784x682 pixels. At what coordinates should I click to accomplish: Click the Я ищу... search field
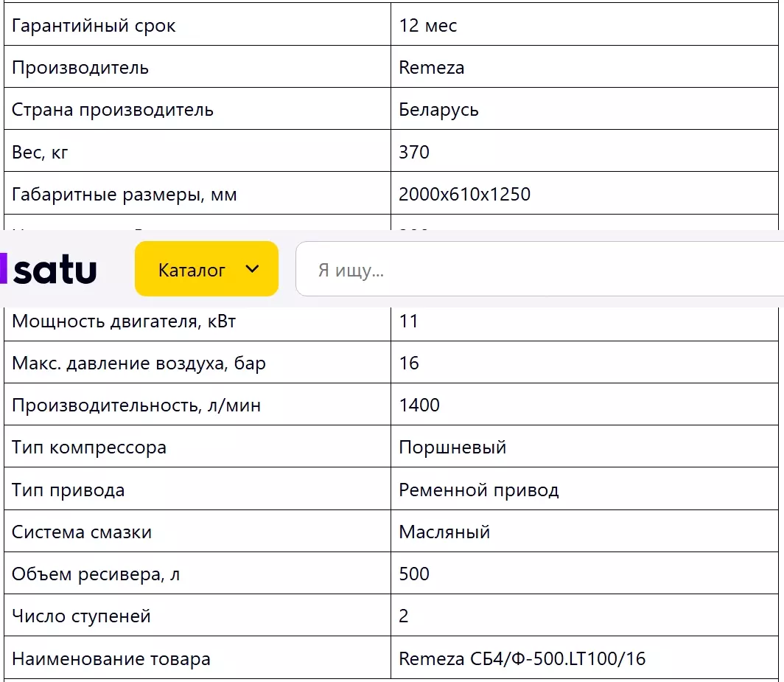(x=540, y=268)
